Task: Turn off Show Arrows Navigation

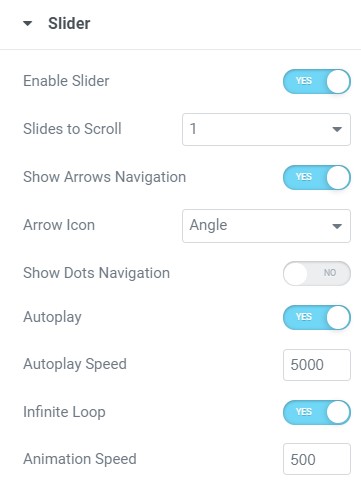Action: tap(317, 177)
